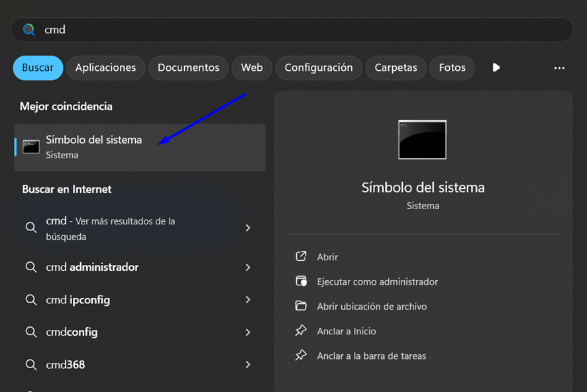Click the magnifier beside cmd ipconfig suggestion
This screenshot has width=587, height=392.
[31, 299]
